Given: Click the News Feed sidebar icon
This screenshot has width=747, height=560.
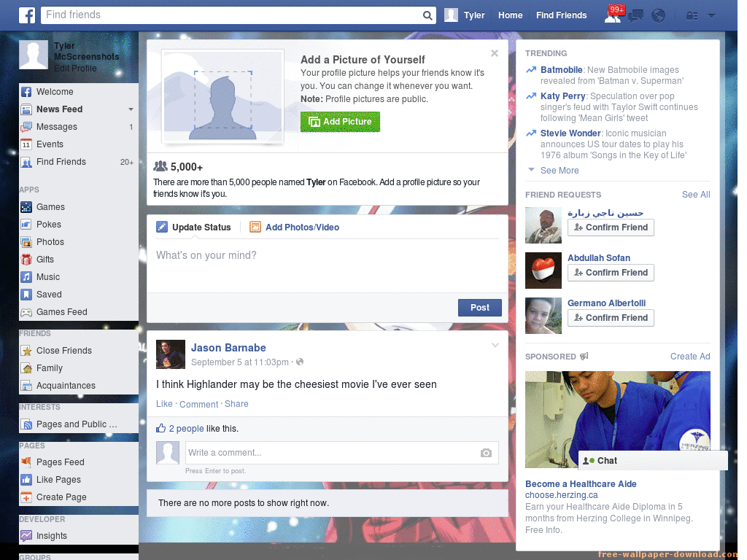Looking at the screenshot, I should [x=26, y=109].
